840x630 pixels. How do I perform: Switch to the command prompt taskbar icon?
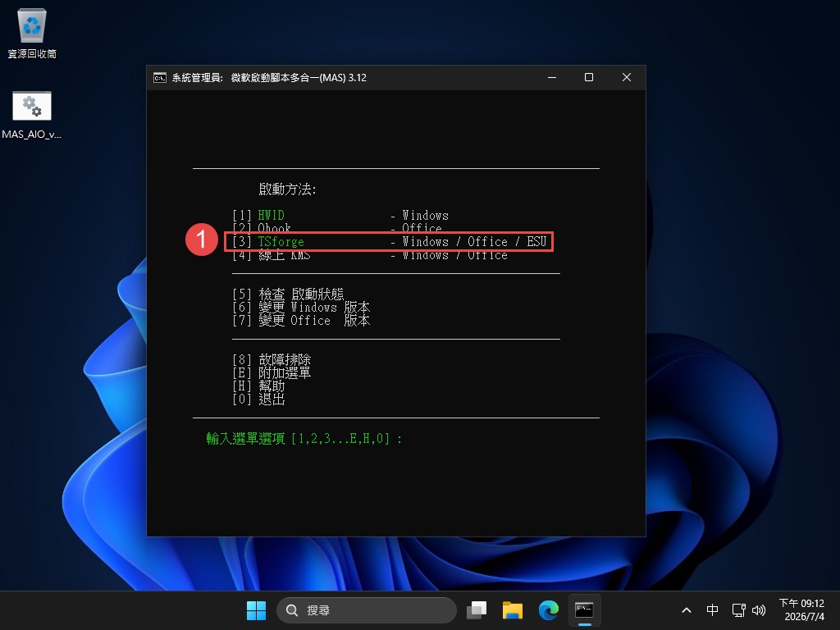click(584, 610)
